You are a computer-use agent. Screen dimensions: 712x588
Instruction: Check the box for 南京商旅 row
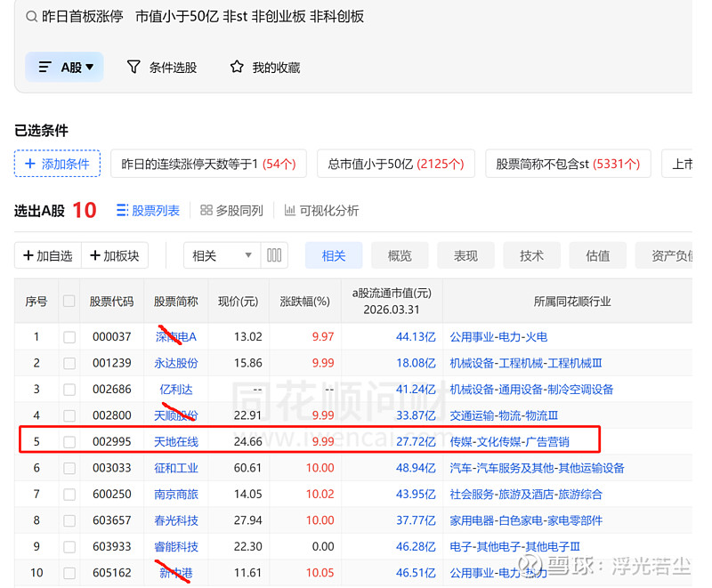69,494
